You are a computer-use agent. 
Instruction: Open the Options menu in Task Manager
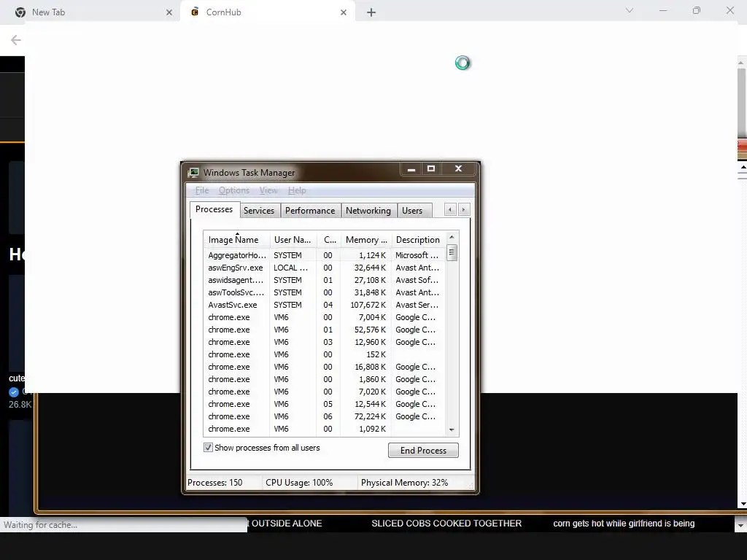click(x=234, y=190)
